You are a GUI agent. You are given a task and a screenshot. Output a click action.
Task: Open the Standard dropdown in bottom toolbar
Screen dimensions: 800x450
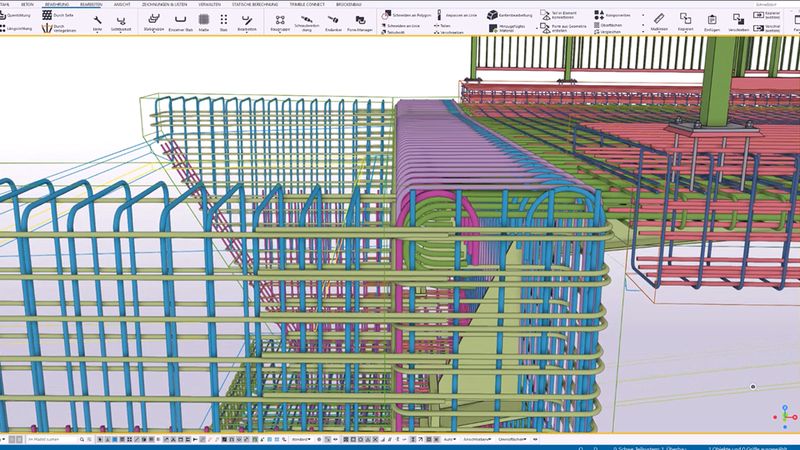coord(301,439)
